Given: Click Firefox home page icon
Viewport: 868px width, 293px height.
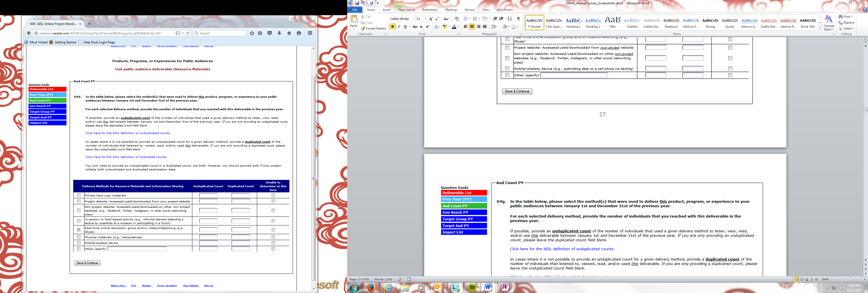Looking at the screenshot, I should [x=289, y=33].
